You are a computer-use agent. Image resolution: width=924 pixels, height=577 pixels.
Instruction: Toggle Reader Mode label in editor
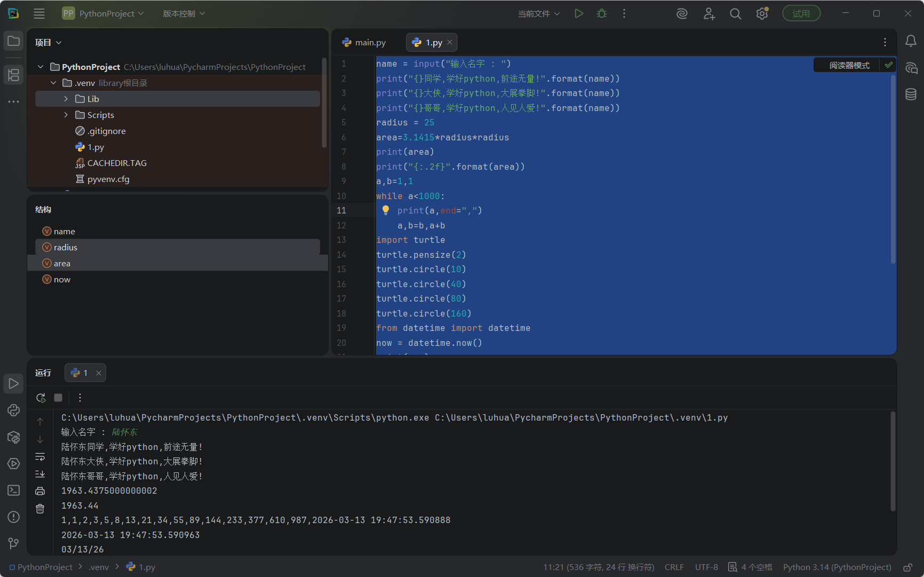coord(849,65)
